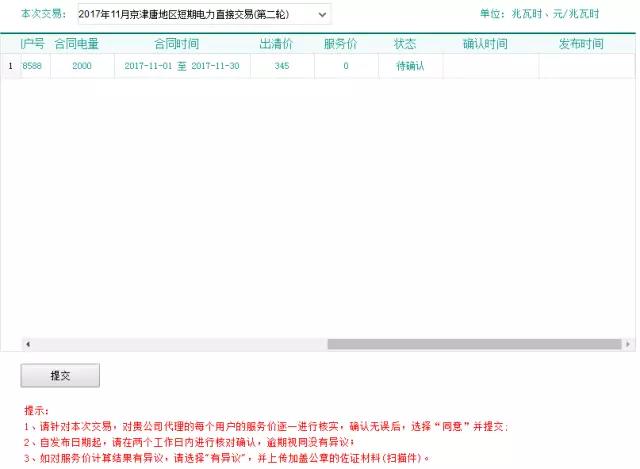The height and width of the screenshot is (469, 640).
Task: Click the 提交 submit button
Action: point(60,375)
